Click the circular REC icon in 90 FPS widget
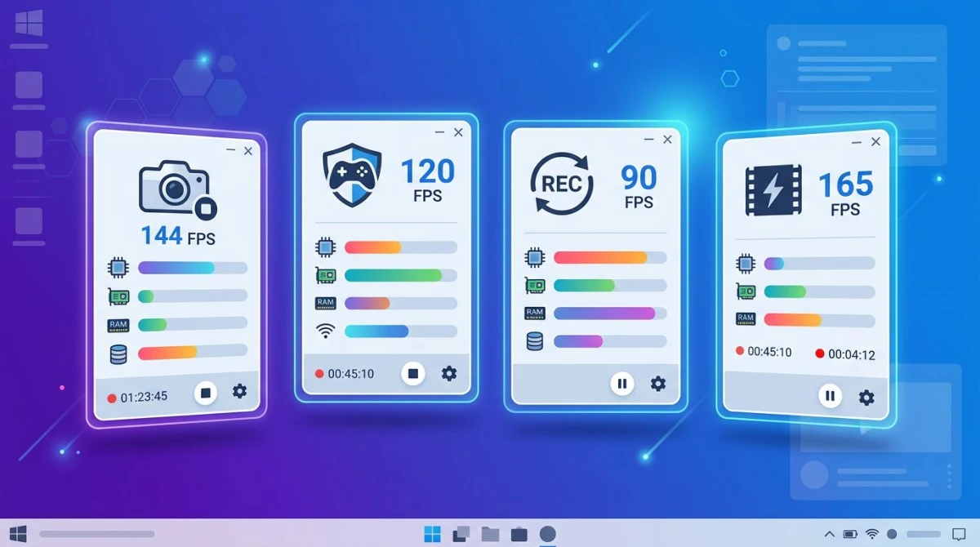This screenshot has width=980, height=547. pyautogui.click(x=562, y=184)
